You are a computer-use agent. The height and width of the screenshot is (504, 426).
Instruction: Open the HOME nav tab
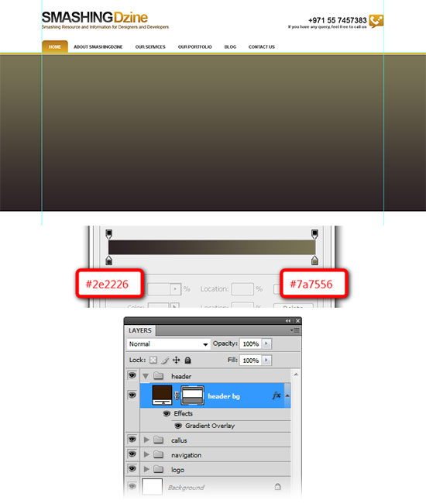[54, 47]
